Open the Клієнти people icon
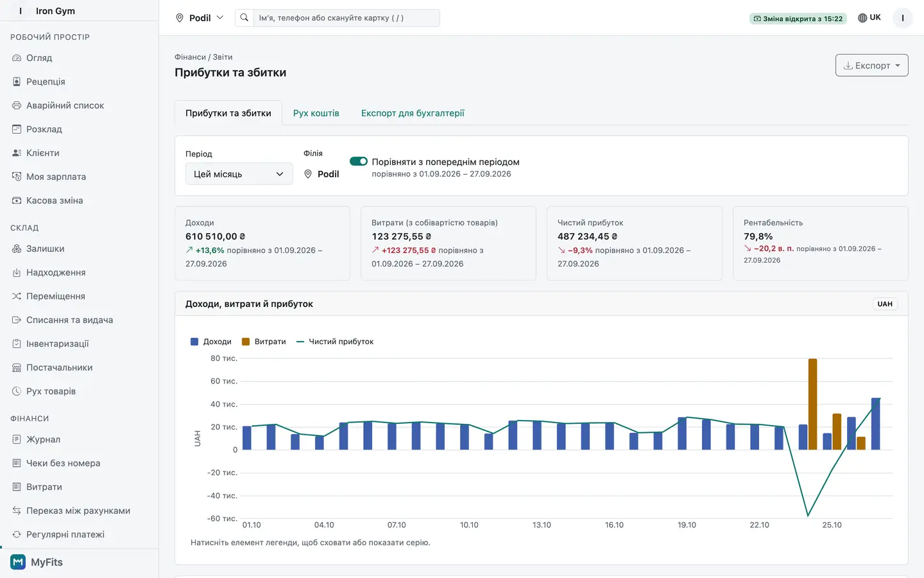Screen dimensions: 924x578 click(x=17, y=153)
